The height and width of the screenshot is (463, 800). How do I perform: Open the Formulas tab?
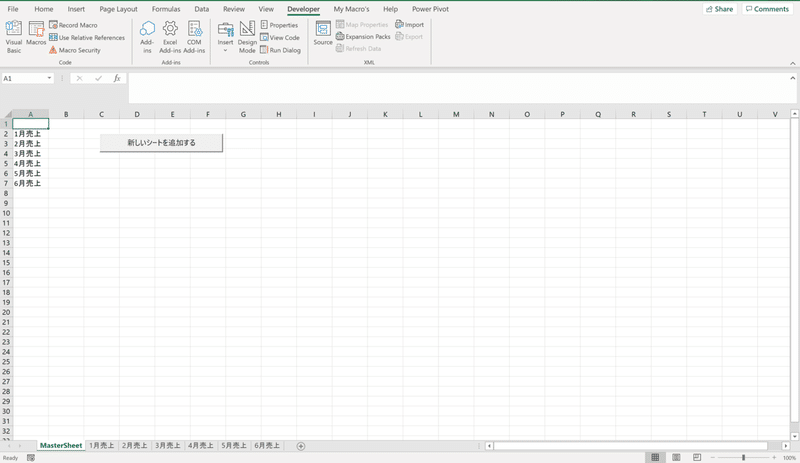[x=166, y=9]
